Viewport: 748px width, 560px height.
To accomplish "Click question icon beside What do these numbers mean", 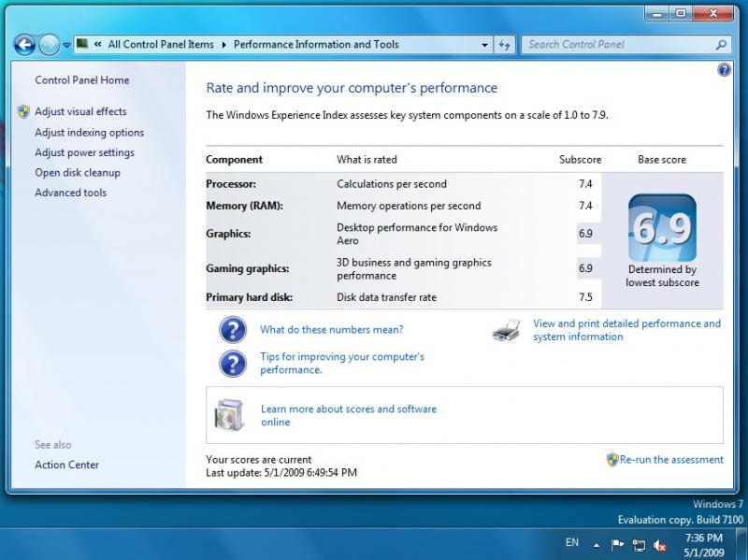I will 233,330.
